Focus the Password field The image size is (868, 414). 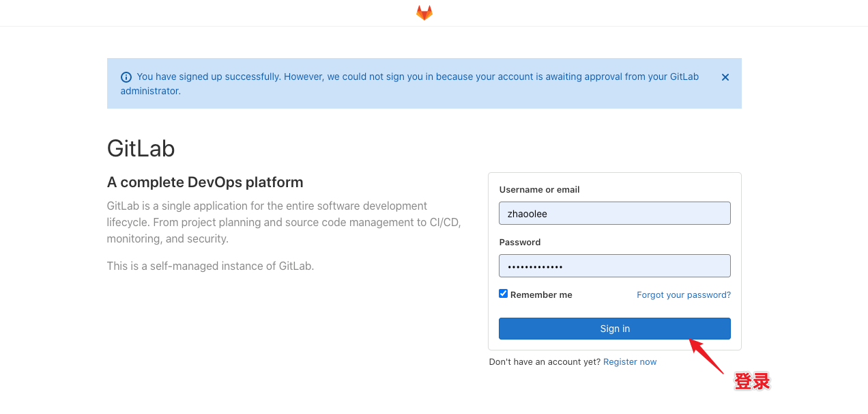click(615, 266)
